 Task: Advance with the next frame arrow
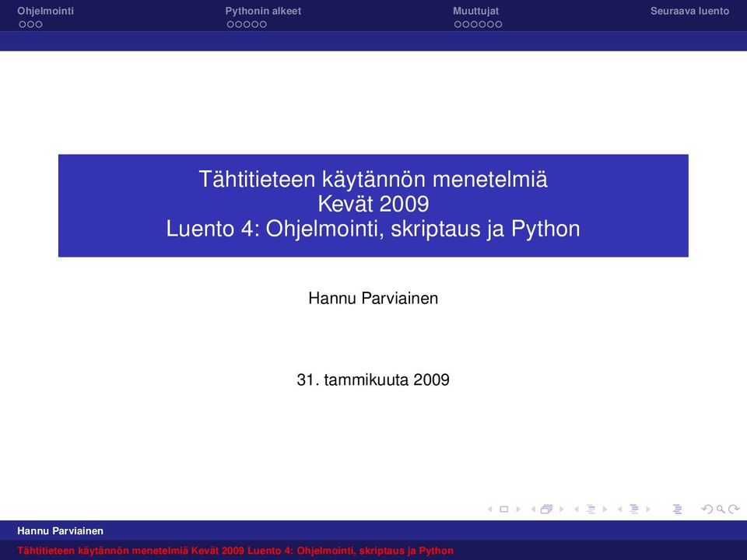click(x=562, y=509)
